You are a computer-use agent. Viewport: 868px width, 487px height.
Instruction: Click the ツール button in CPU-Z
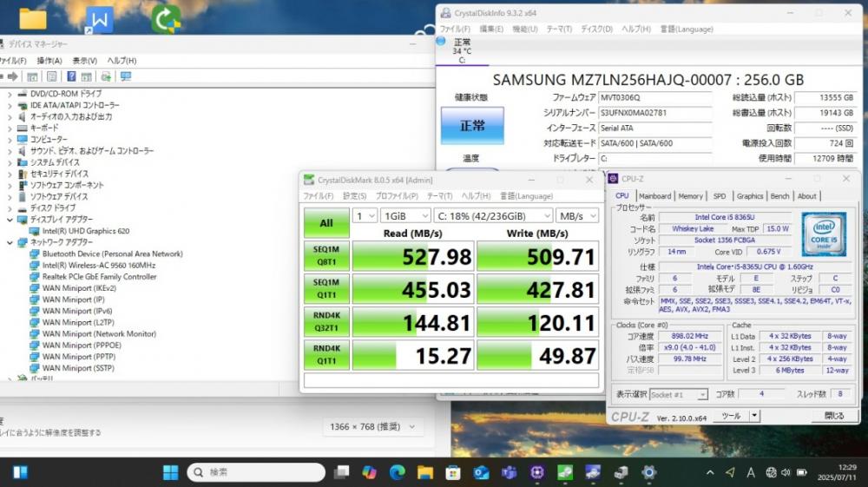click(x=730, y=416)
